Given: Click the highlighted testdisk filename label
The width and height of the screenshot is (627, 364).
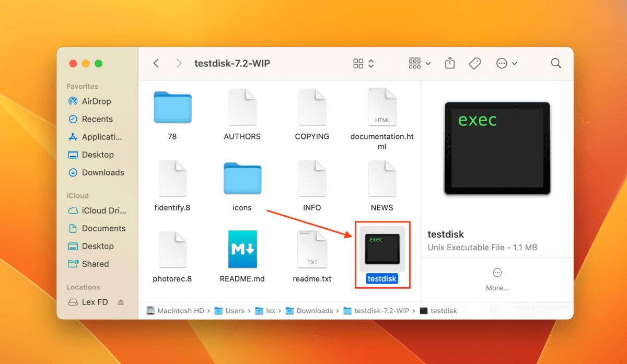Looking at the screenshot, I should 382,279.
